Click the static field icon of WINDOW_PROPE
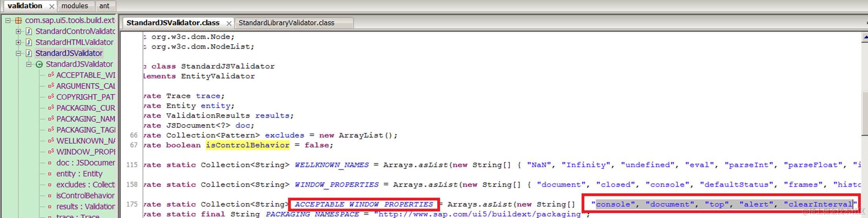868x218 pixels. pyautogui.click(x=51, y=152)
